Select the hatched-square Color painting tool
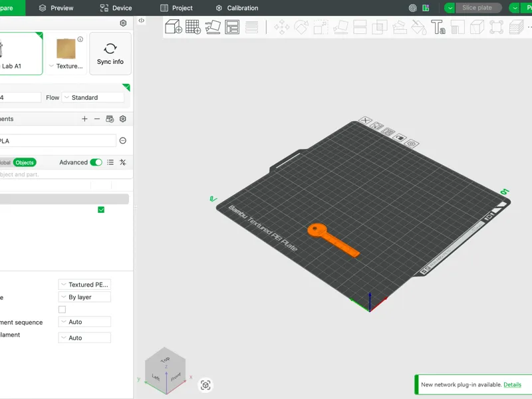This screenshot has height=399, width=532. pos(458,27)
